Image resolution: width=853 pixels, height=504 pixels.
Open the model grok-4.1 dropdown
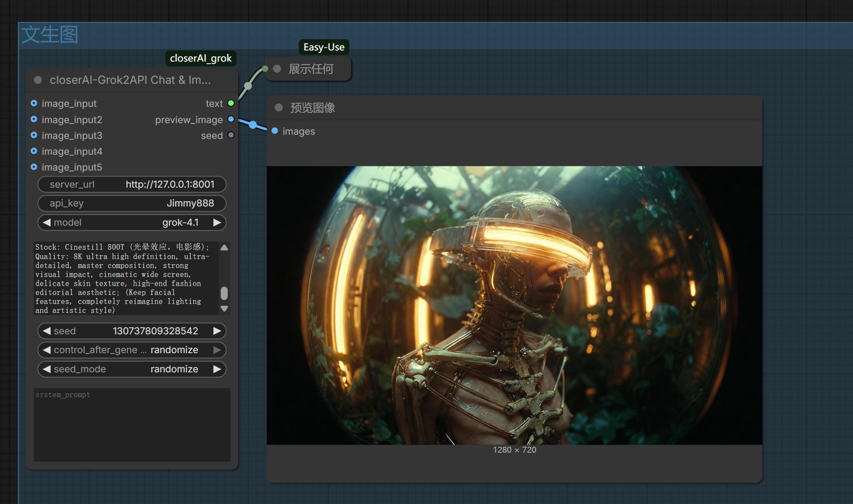tap(132, 222)
